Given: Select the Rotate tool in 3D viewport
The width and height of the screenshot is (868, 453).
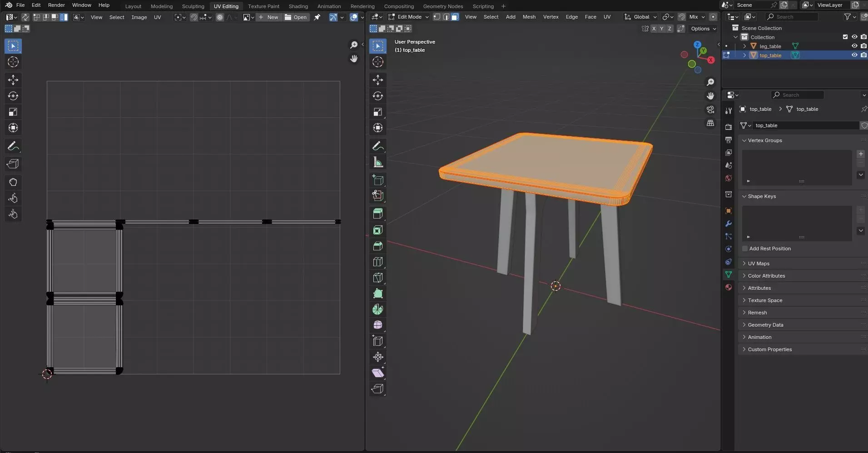Looking at the screenshot, I should (378, 96).
